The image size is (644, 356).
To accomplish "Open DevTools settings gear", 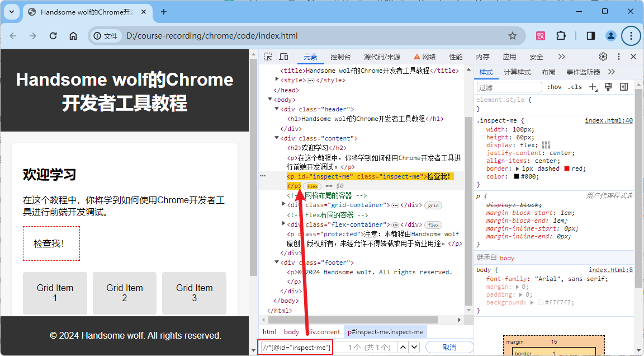I will [x=603, y=57].
